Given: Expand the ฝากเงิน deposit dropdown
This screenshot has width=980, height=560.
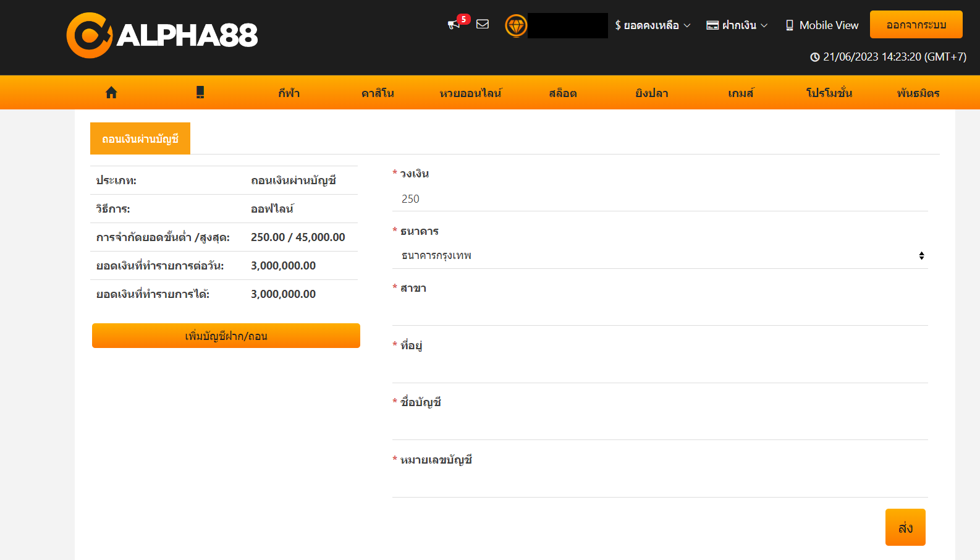Looking at the screenshot, I should tap(737, 25).
